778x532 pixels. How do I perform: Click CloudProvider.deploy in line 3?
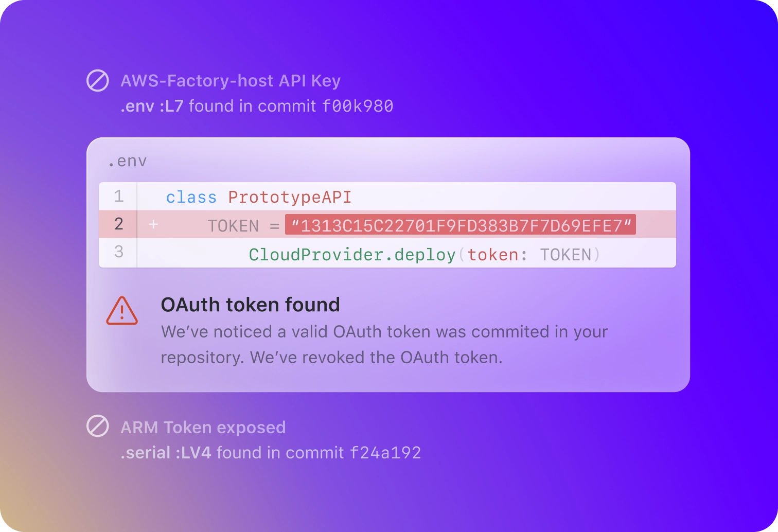tap(352, 255)
